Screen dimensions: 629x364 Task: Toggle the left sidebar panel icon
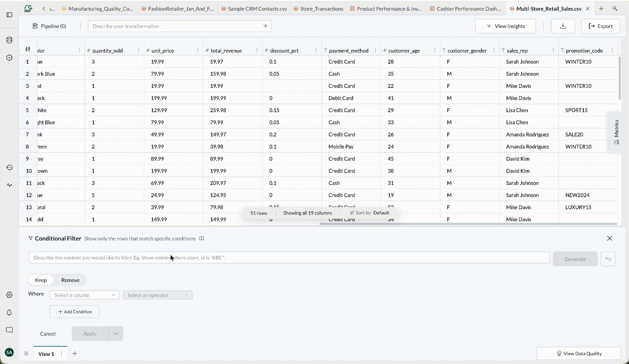tap(10, 15)
